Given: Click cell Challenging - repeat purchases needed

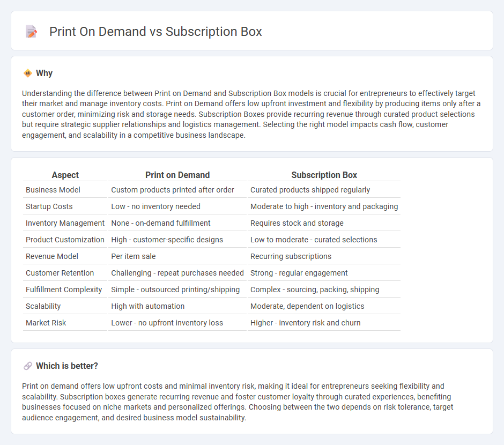Looking at the screenshot, I should (177, 273).
